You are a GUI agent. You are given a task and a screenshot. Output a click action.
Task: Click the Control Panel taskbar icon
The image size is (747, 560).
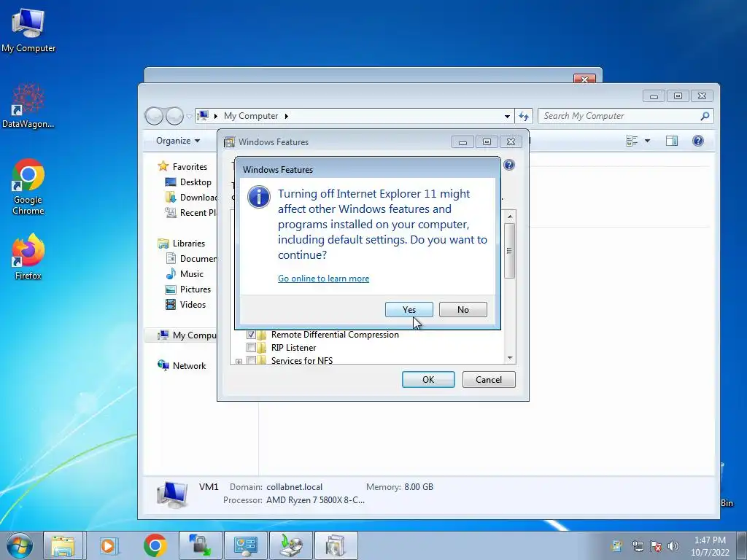click(x=245, y=545)
